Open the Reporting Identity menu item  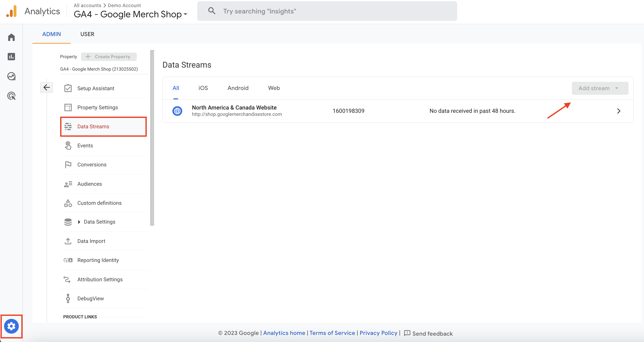click(x=104, y=260)
